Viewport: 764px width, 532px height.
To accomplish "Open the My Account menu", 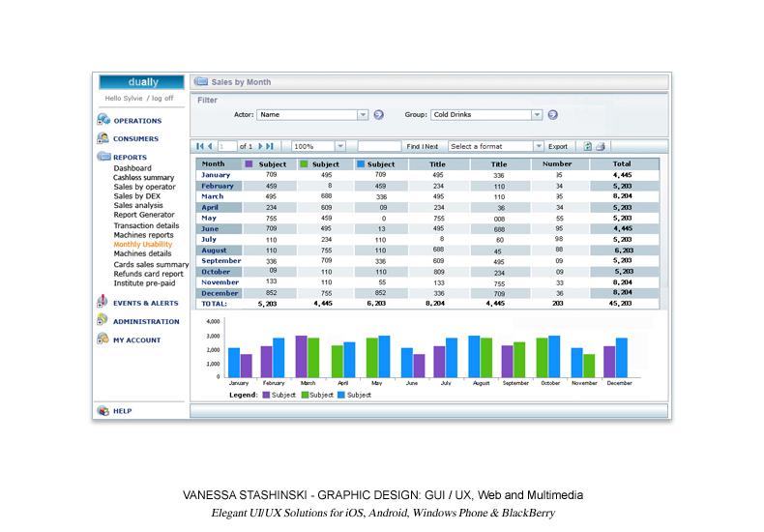I will click(137, 340).
